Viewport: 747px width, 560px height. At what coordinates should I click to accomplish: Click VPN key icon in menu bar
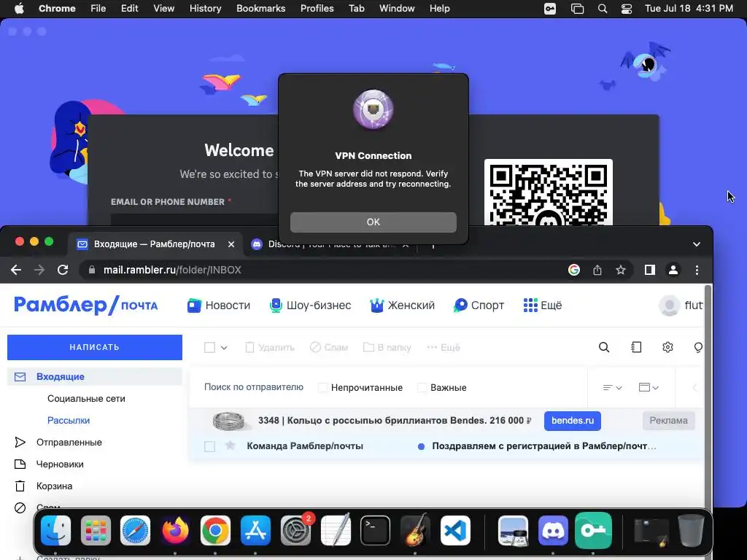(x=550, y=9)
